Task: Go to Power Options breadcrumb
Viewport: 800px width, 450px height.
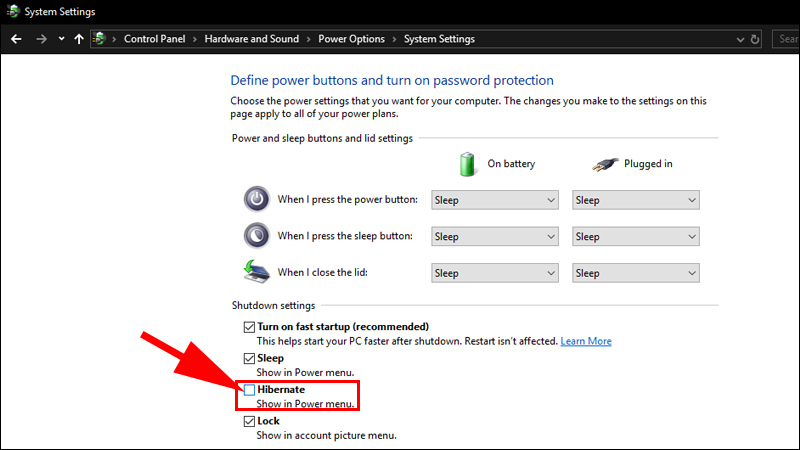Action: tap(351, 39)
